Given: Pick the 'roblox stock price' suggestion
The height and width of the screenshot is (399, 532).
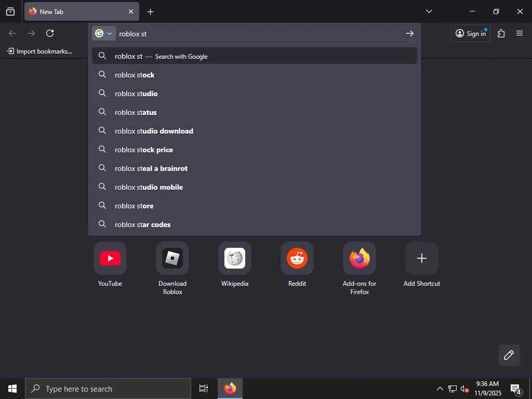Looking at the screenshot, I should [x=255, y=150].
